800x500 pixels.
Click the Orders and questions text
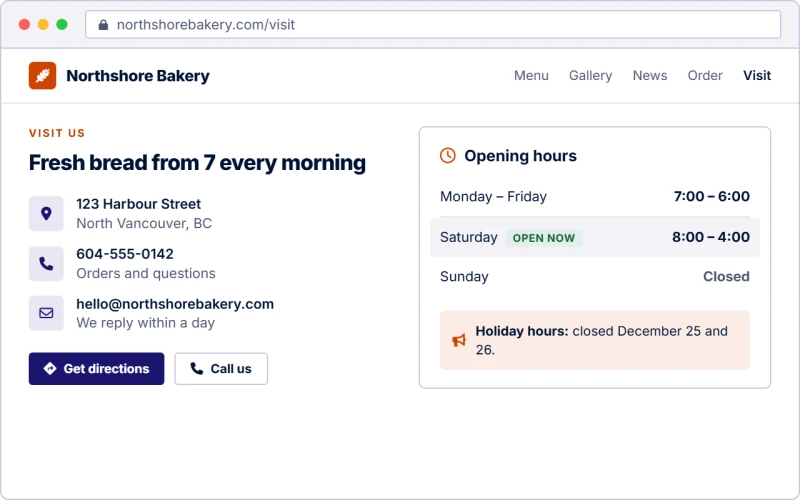[x=146, y=273]
